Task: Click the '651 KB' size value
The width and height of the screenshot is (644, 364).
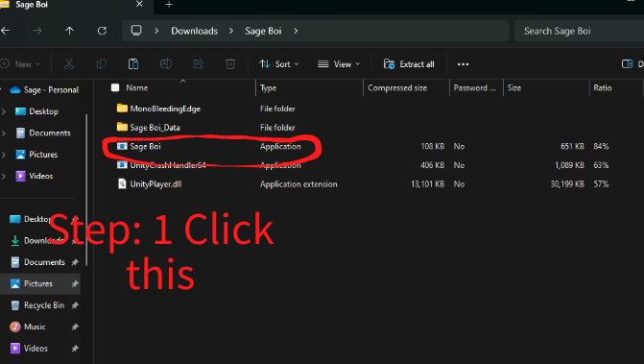Action: coord(572,146)
